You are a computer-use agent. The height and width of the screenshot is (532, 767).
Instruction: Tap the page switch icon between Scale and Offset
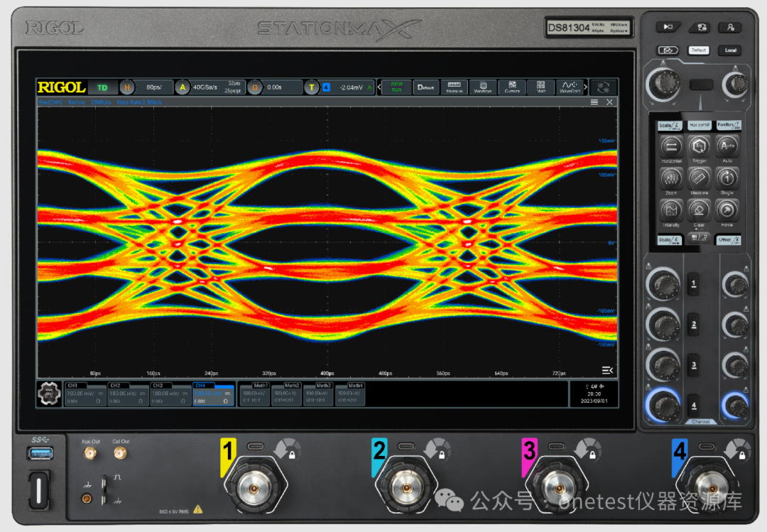tap(700, 239)
